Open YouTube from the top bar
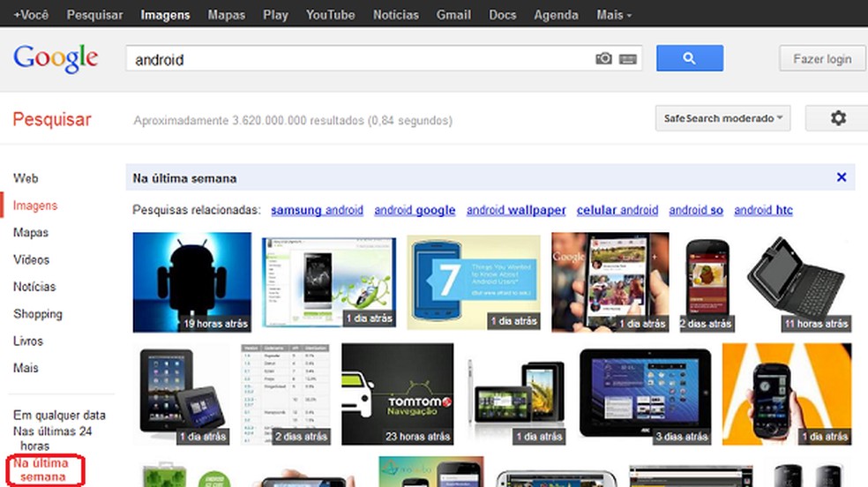 (x=331, y=15)
